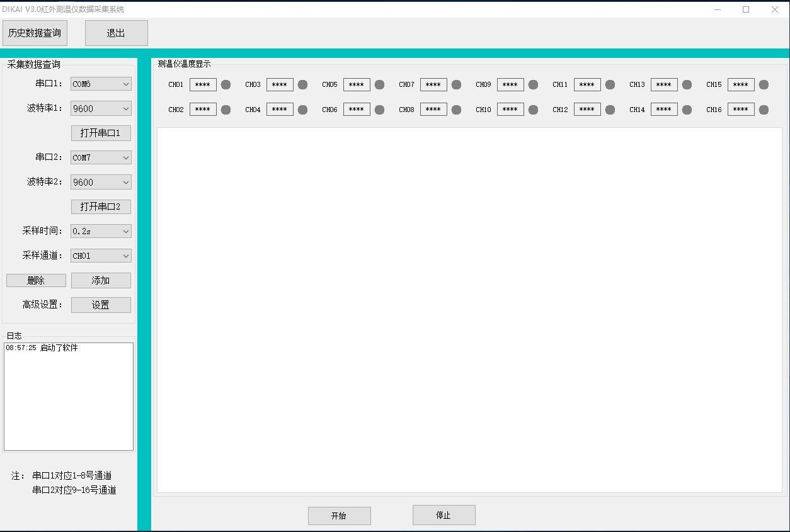
Task: Click the CH10 status indicator light
Action: 533,110
